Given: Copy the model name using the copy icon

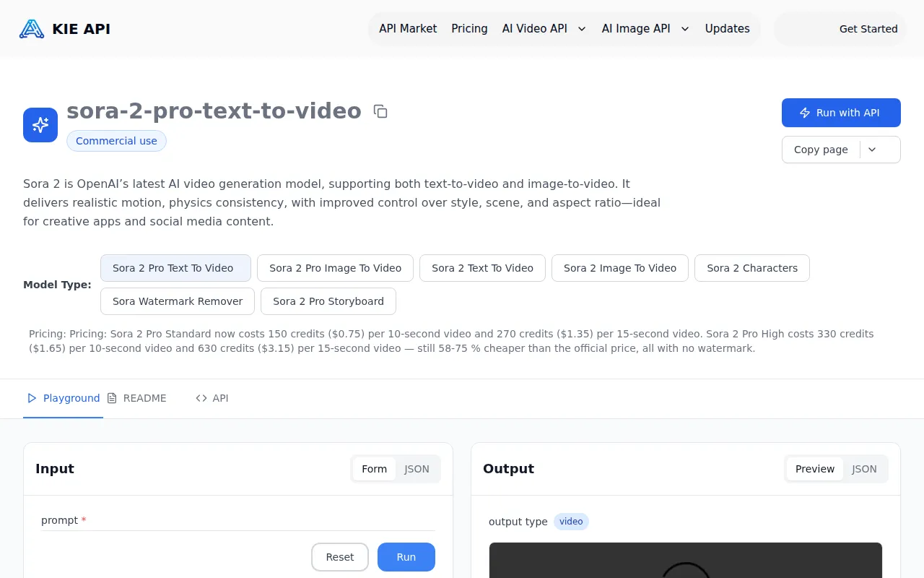Looking at the screenshot, I should coord(380,111).
